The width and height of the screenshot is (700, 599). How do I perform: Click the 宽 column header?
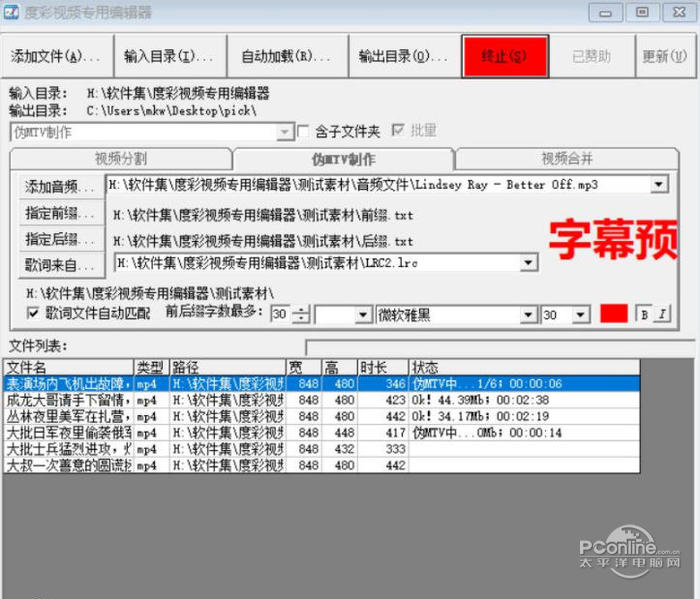[304, 367]
